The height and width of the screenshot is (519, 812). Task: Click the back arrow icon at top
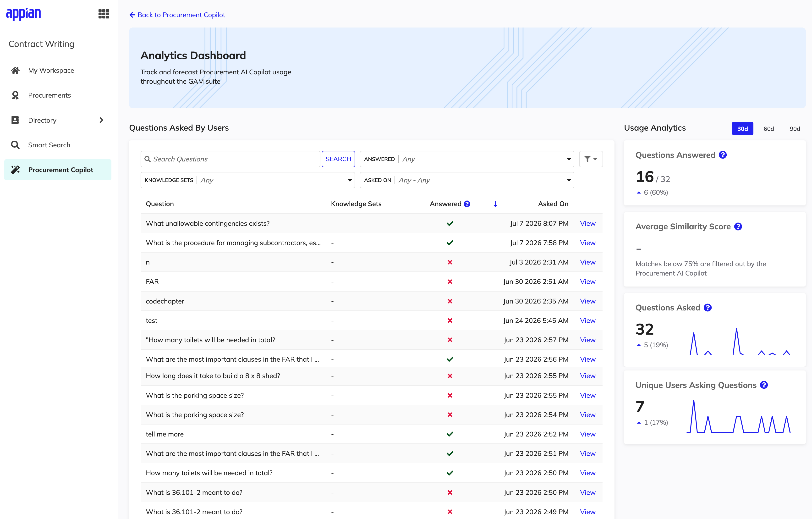tap(132, 15)
